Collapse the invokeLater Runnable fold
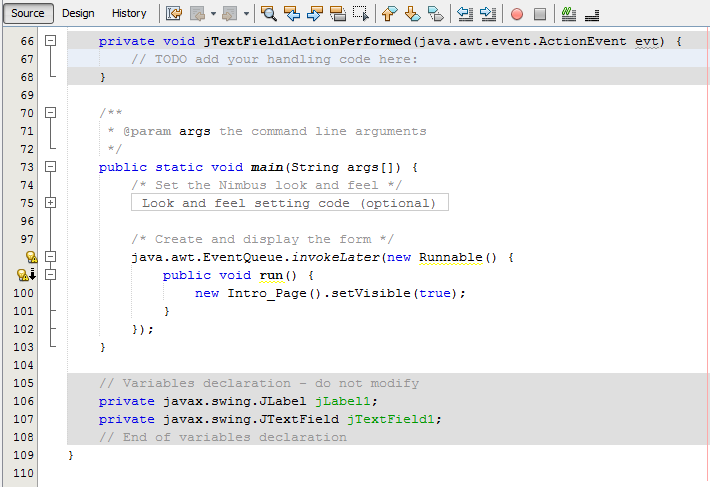This screenshot has height=487, width=710. [x=51, y=257]
